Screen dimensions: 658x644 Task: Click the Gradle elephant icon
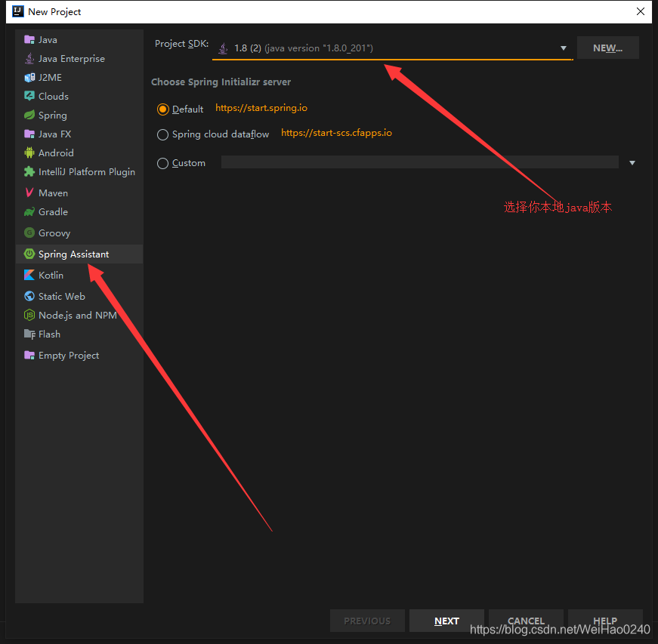[x=29, y=211]
